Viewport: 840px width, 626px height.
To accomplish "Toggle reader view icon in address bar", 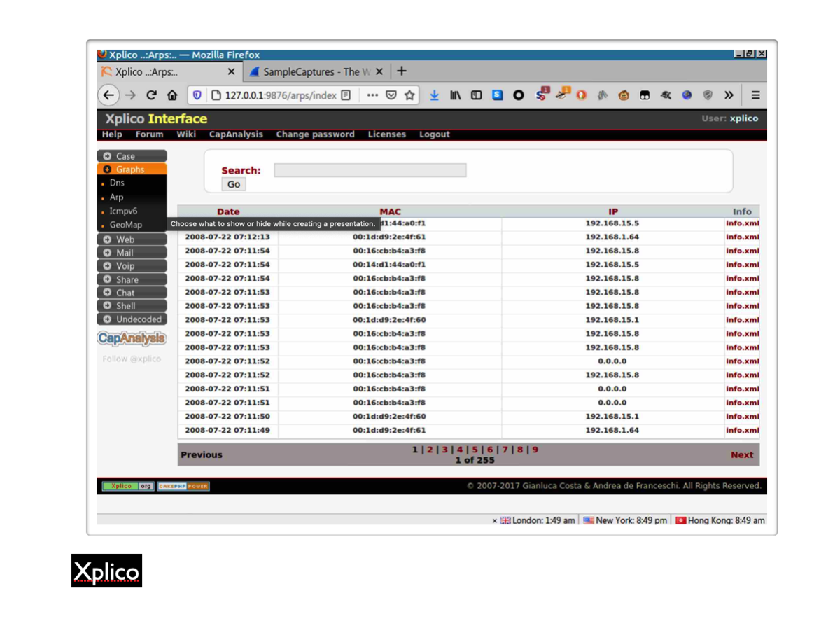I will [346, 96].
